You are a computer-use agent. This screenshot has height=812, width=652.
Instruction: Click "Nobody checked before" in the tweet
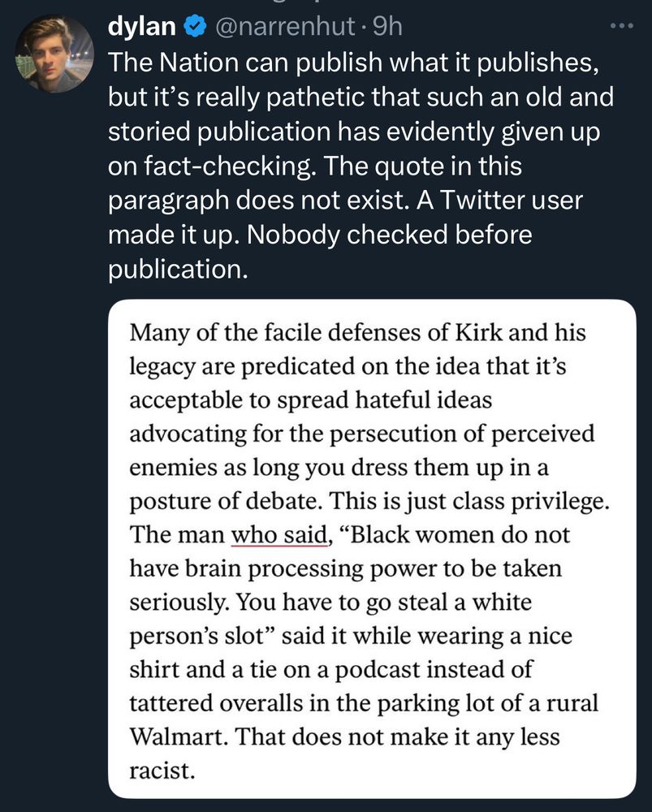click(390, 235)
